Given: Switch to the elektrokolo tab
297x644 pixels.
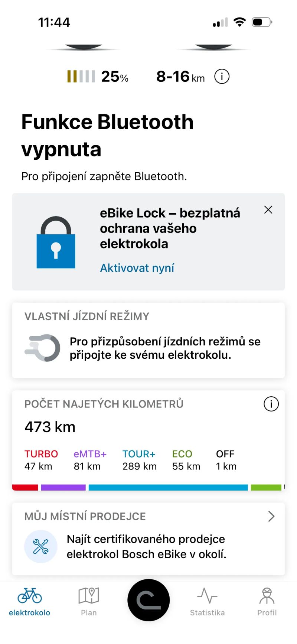Looking at the screenshot, I should click(30, 602).
